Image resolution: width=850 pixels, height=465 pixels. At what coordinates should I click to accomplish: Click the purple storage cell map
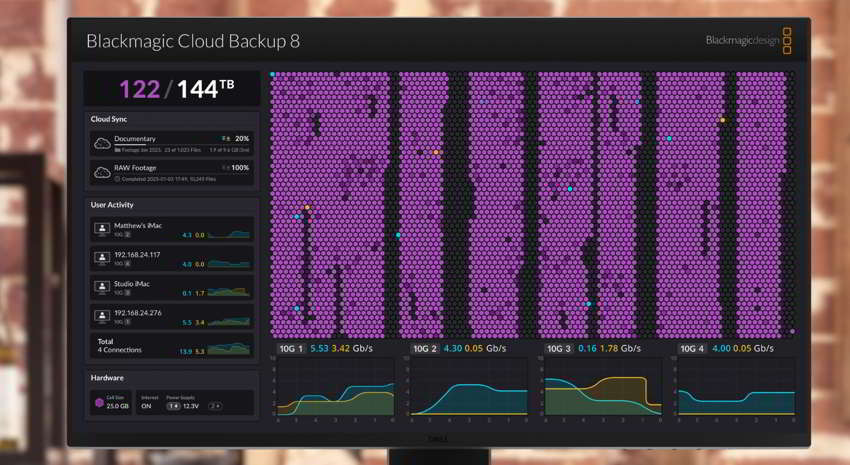pyautogui.click(x=533, y=205)
